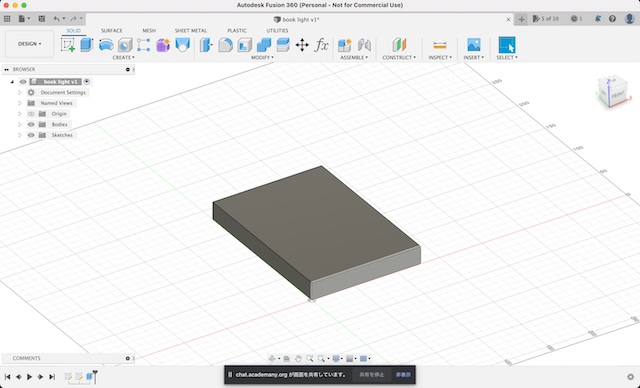Open the CREATE dropdown menu
Image resolution: width=640 pixels, height=388 pixels.
click(x=123, y=58)
